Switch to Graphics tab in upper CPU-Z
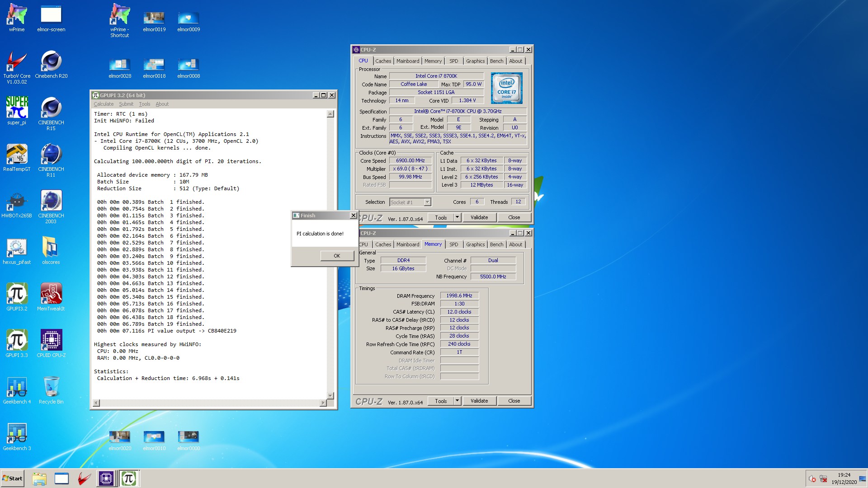The height and width of the screenshot is (488, 868). tap(475, 61)
